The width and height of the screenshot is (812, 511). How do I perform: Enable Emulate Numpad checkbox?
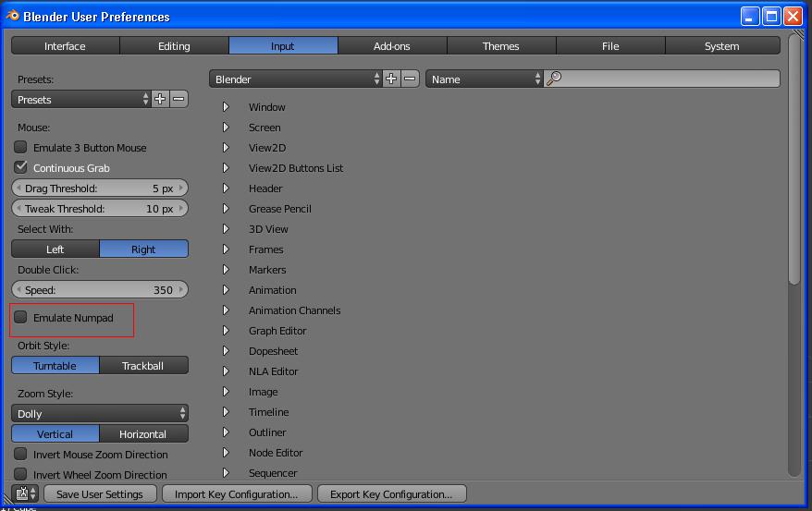(20, 317)
